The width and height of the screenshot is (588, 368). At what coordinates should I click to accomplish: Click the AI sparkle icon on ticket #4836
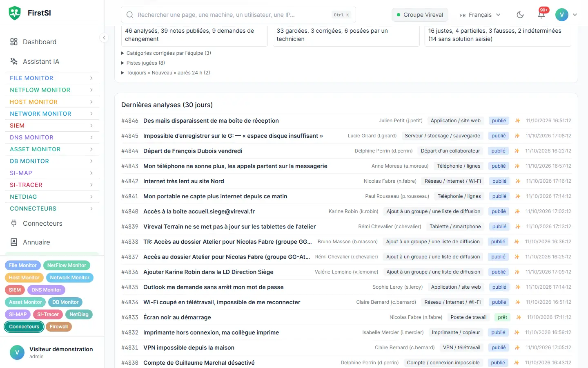point(517,272)
